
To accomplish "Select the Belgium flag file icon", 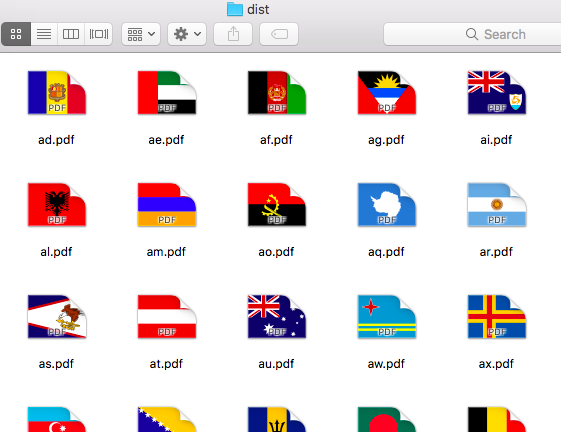I will 497,419.
